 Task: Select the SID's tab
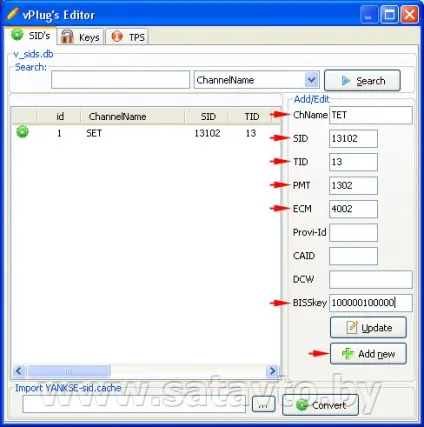(31, 35)
